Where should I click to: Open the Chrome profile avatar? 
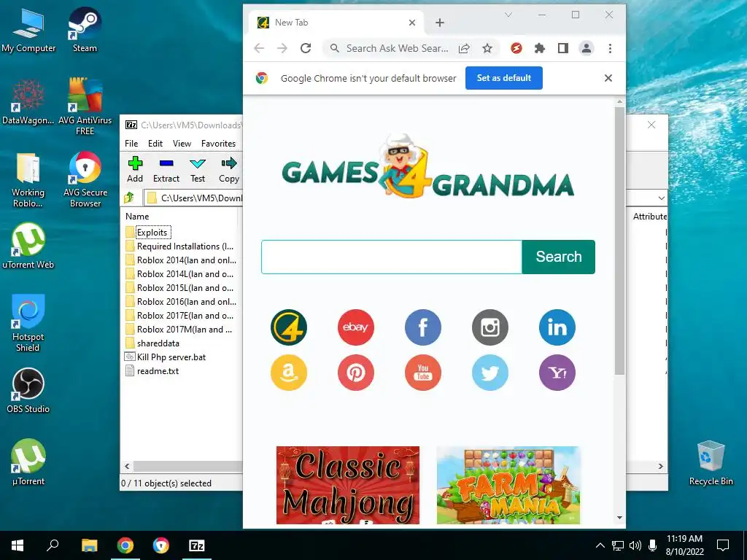(587, 48)
